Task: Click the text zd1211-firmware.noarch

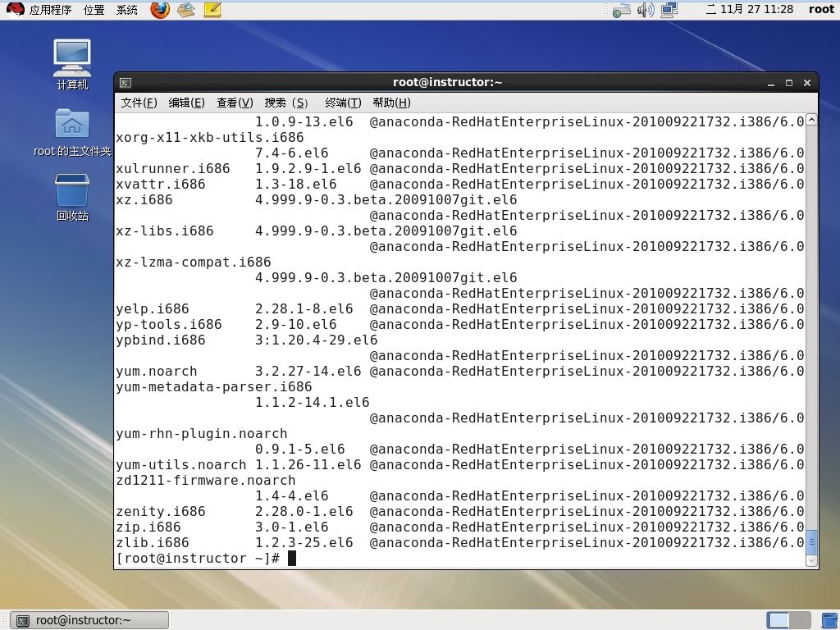Action: pyautogui.click(x=206, y=481)
